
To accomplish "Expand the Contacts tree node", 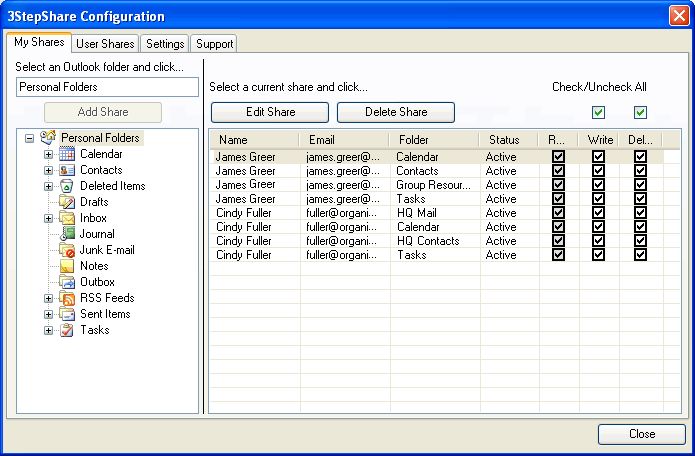I will click(48, 170).
